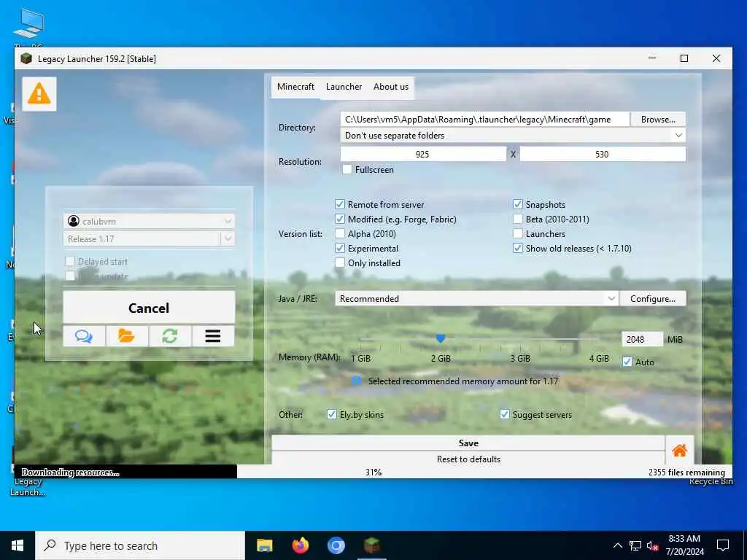Click Reset to defaults
The image size is (747, 560).
[x=468, y=459]
